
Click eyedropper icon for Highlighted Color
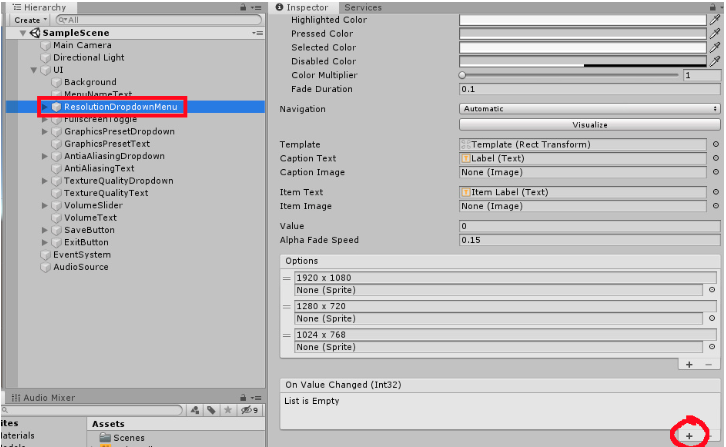(x=714, y=20)
